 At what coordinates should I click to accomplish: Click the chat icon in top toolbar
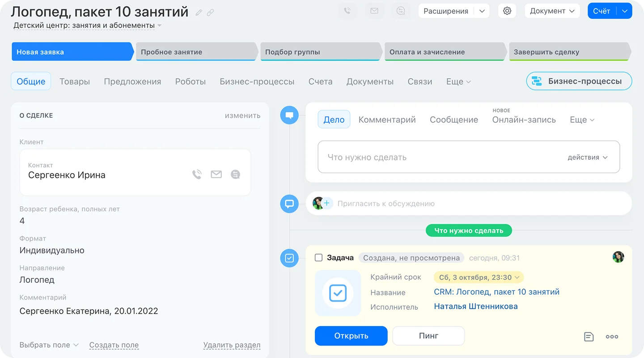click(401, 11)
